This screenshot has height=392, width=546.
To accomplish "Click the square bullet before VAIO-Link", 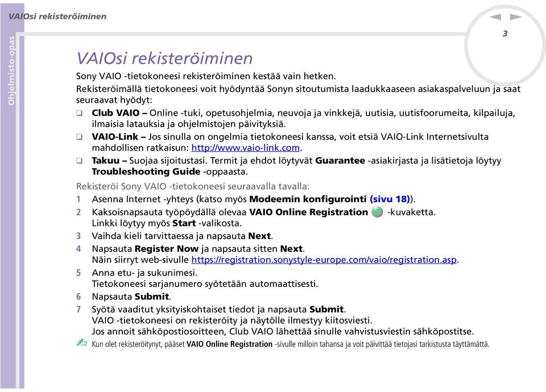I will tap(80, 137).
